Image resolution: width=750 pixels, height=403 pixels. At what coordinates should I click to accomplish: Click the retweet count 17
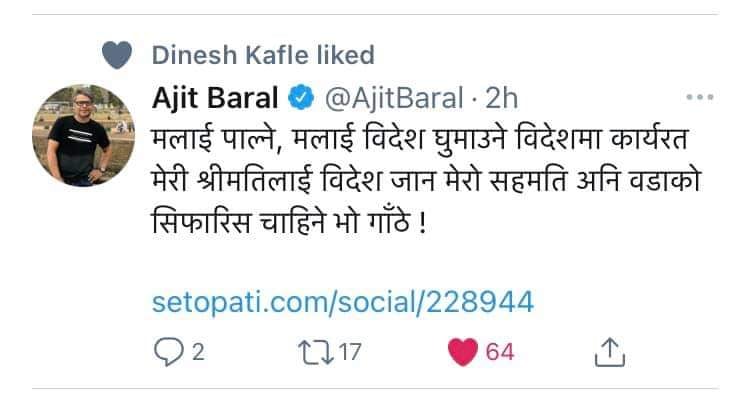(x=348, y=353)
